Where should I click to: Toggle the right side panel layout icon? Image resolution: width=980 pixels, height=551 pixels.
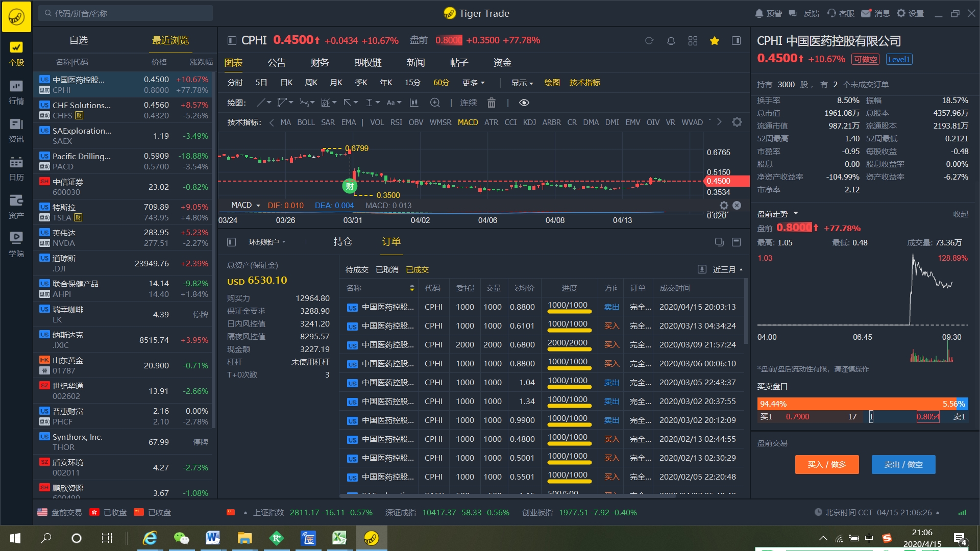click(x=736, y=41)
